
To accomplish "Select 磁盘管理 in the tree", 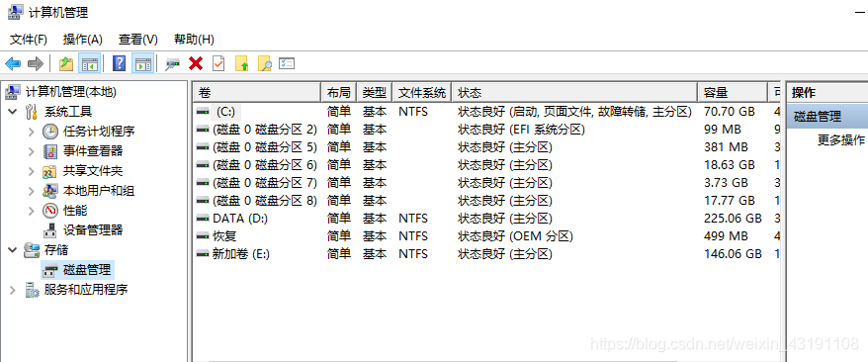I will point(87,270).
